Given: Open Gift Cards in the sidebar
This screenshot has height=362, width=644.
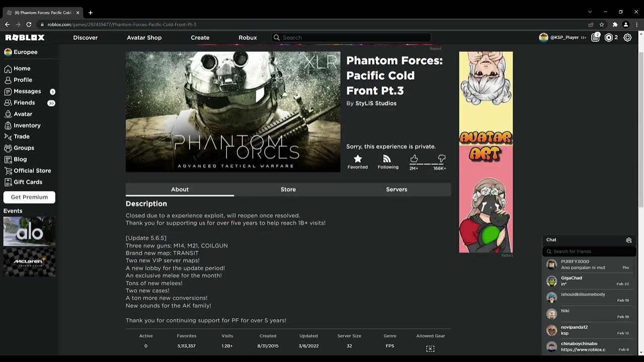Looking at the screenshot, I should 23,182.
